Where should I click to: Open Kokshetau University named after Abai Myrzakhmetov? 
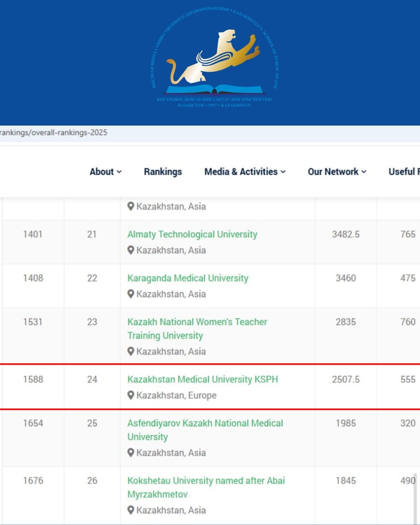(x=206, y=481)
